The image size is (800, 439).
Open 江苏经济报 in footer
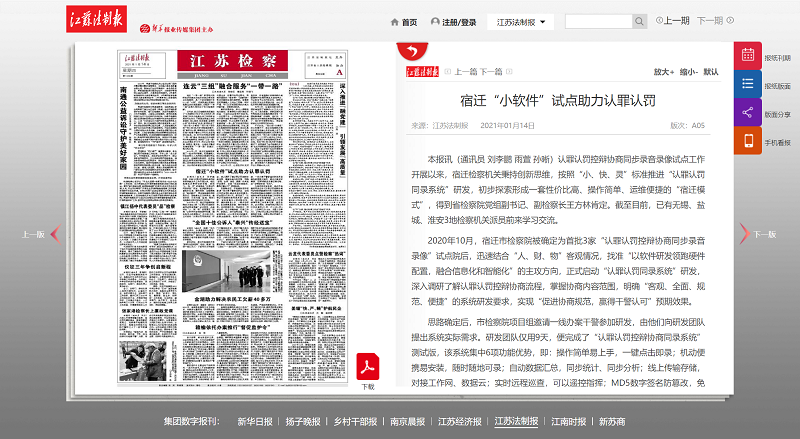click(x=460, y=422)
